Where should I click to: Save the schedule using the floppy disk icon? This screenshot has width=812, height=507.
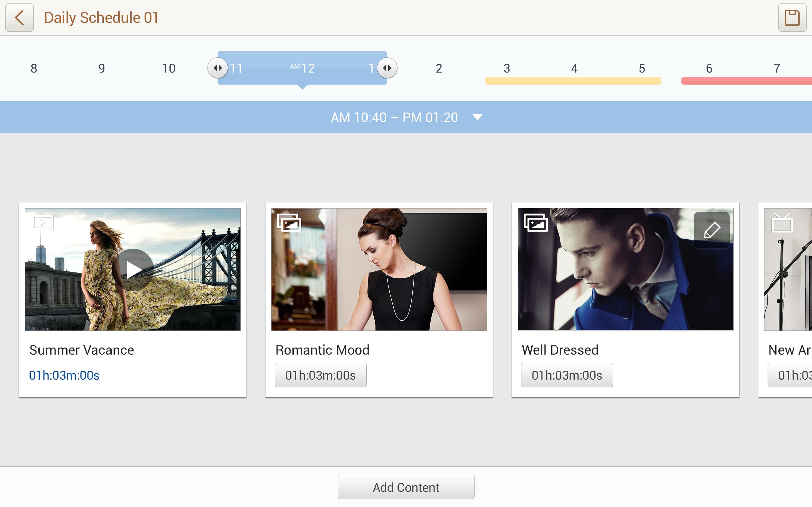793,17
